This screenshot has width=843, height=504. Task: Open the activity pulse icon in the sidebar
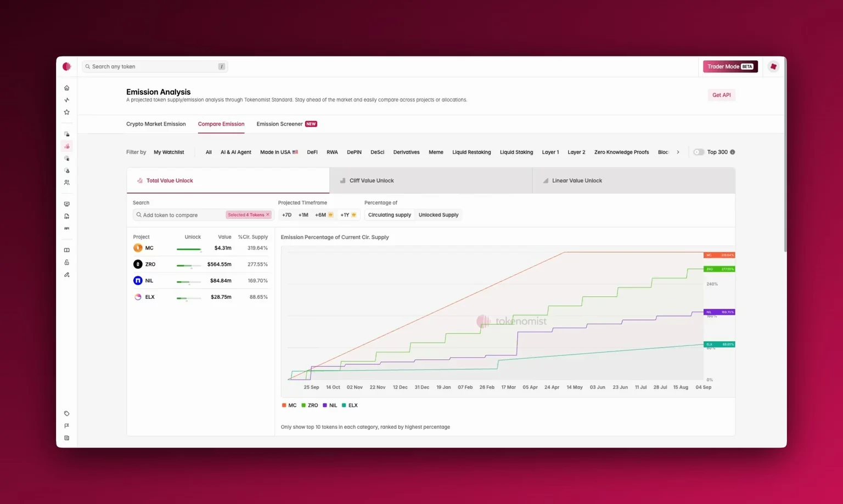(x=67, y=100)
